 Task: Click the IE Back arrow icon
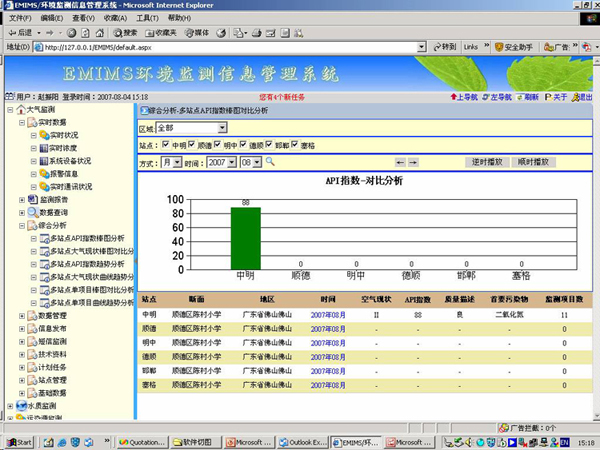pos(13,33)
